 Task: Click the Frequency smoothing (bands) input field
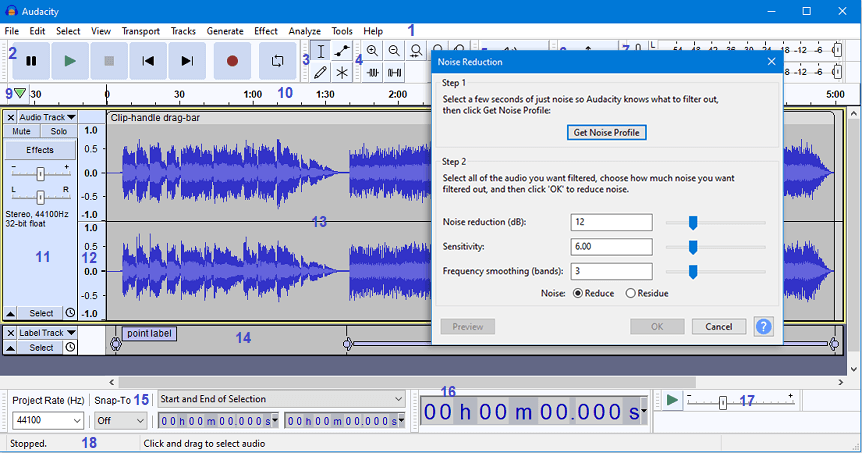point(611,271)
